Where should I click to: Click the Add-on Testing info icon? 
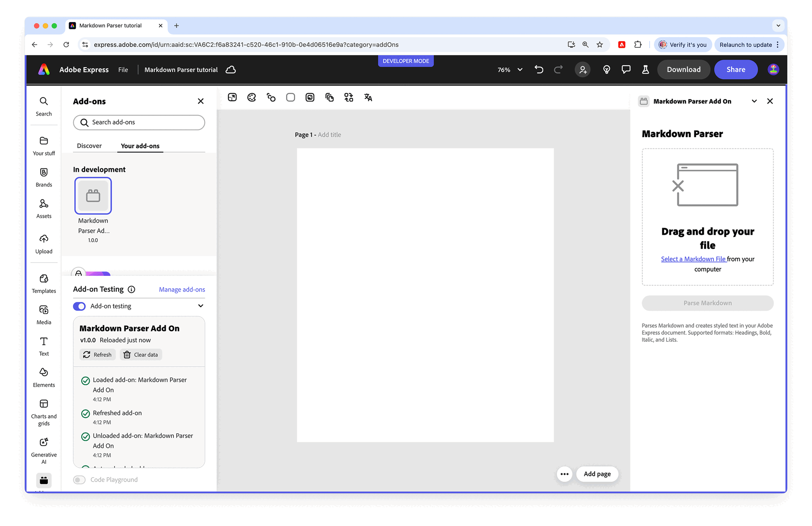coord(132,289)
